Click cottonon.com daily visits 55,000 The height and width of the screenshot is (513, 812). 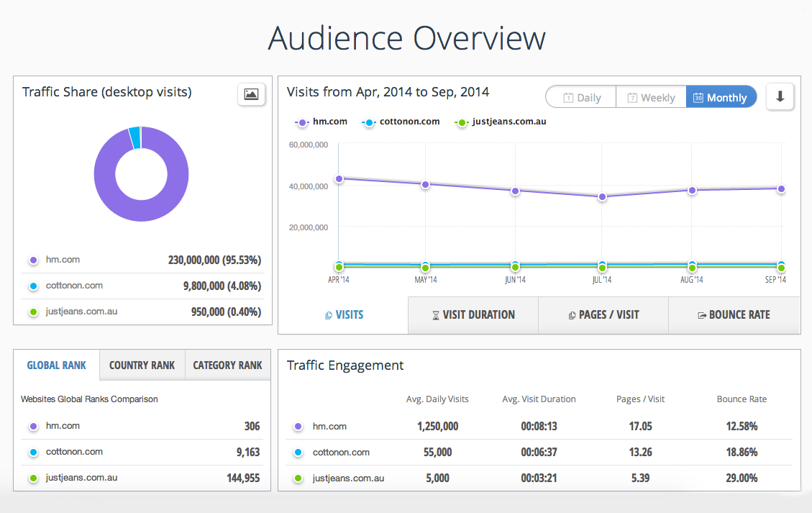coord(437,453)
